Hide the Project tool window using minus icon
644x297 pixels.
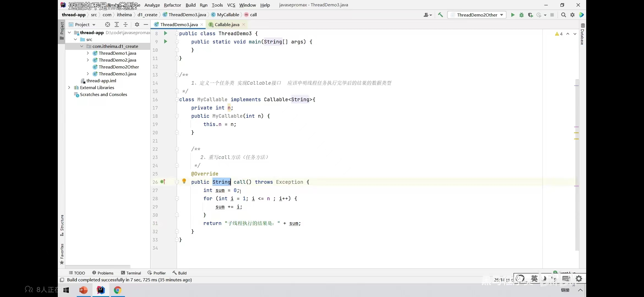146,24
